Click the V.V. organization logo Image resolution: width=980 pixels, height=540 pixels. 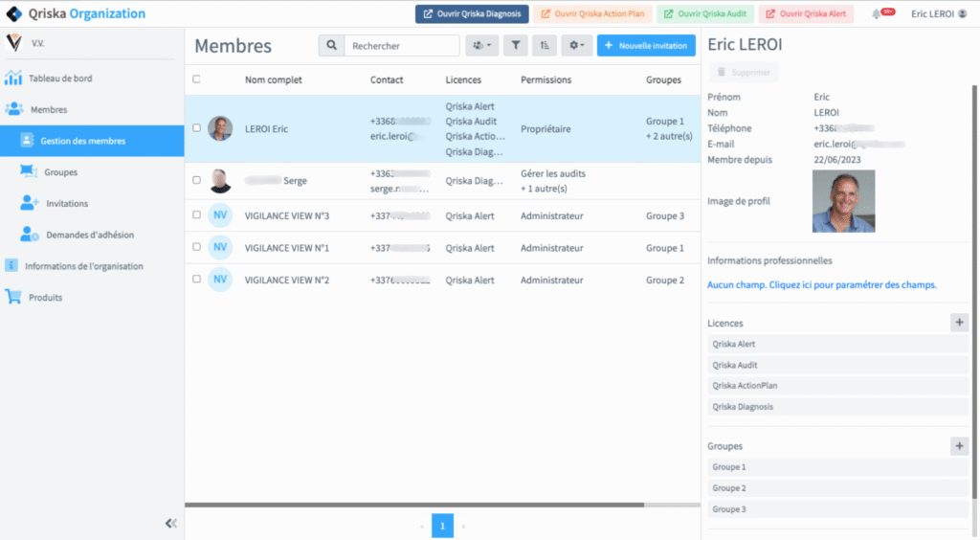[13, 42]
